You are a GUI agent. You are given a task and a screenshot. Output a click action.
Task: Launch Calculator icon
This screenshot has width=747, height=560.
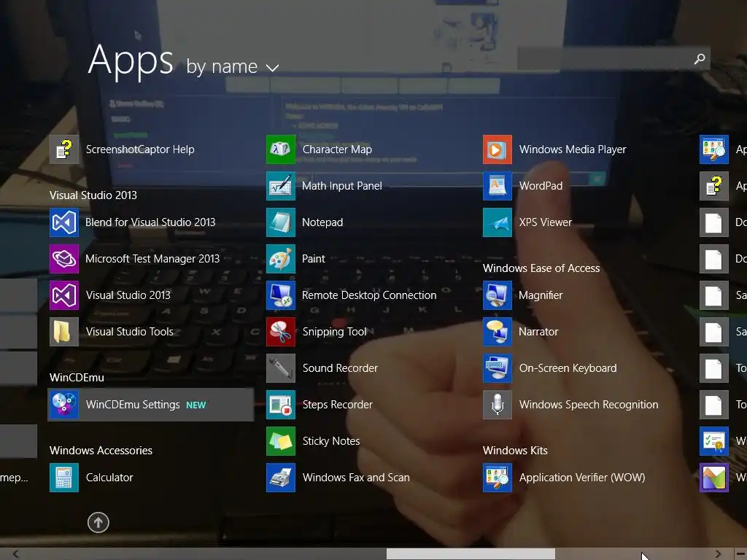coord(64,478)
